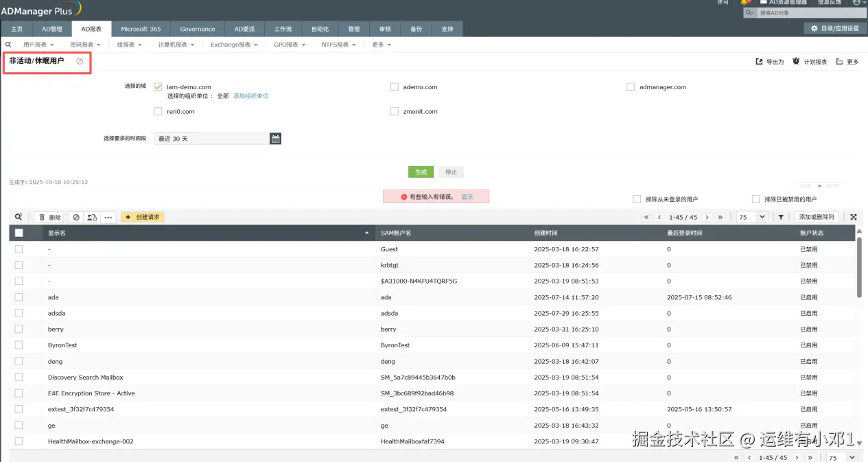Image resolution: width=868 pixels, height=462 pixels.
Task: Click 添加组织单位 link
Action: (250, 96)
